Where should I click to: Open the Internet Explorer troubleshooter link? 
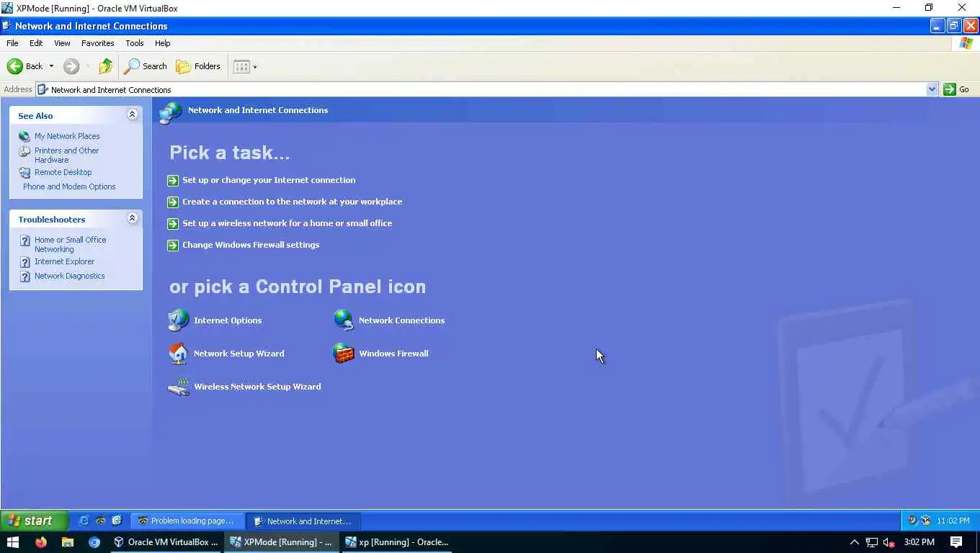point(64,261)
